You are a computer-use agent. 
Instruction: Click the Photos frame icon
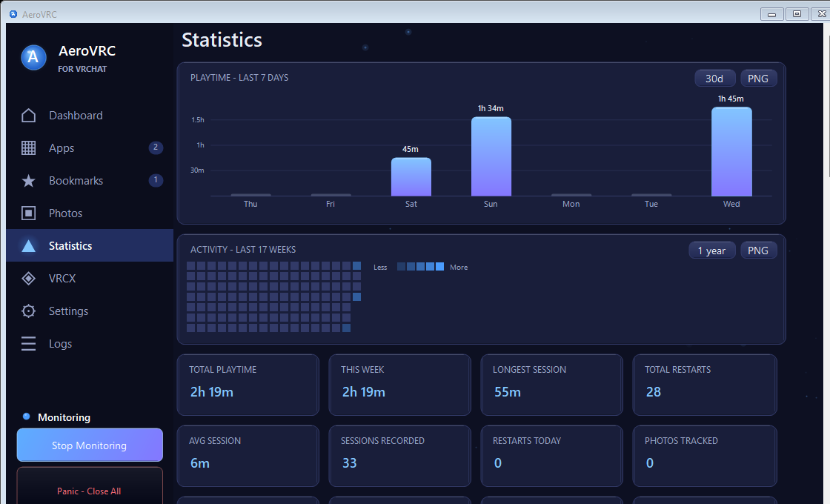29,213
